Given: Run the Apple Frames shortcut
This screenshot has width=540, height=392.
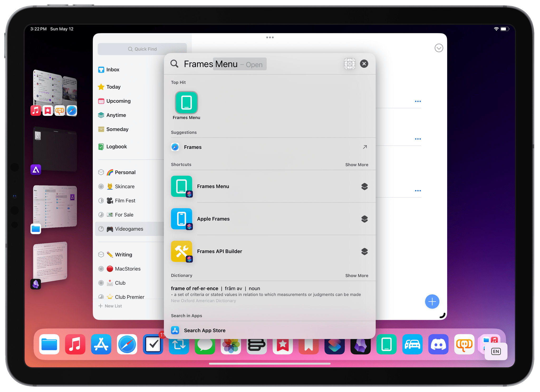Looking at the screenshot, I should click(269, 219).
